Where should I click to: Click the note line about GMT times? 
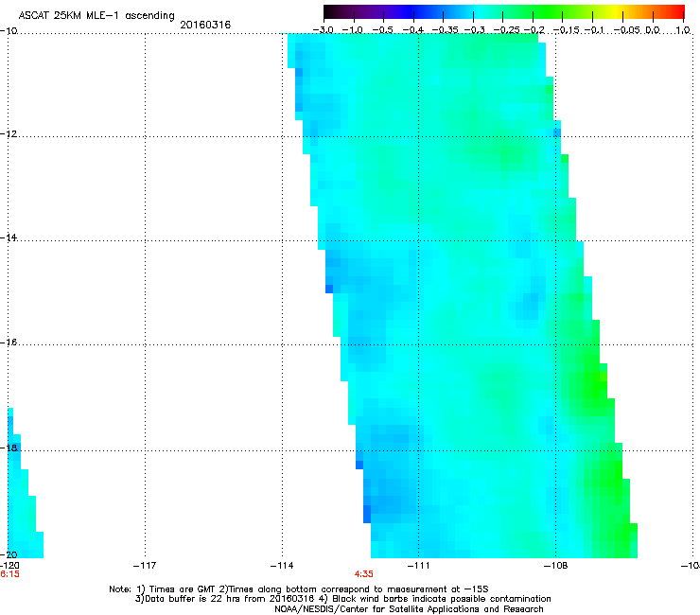pos(299,589)
